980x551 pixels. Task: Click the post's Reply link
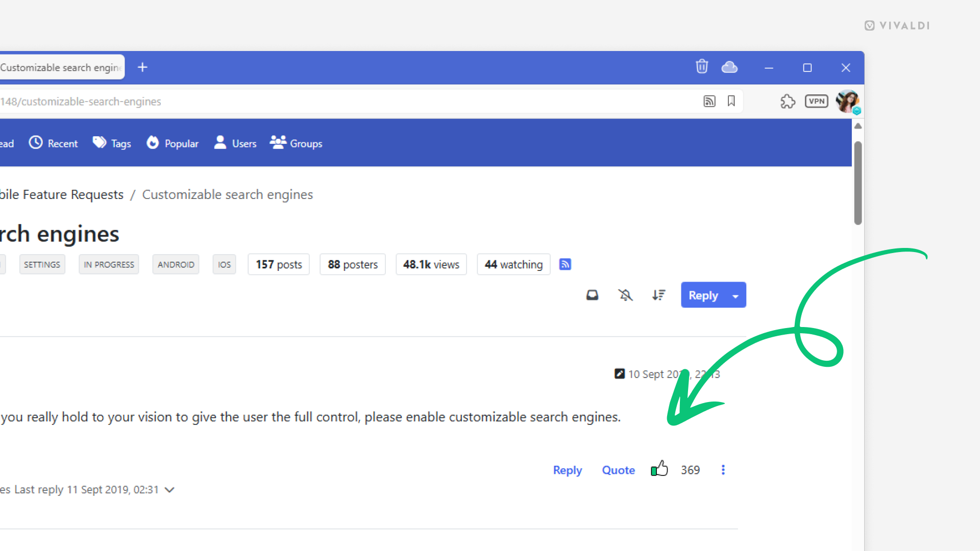click(568, 470)
